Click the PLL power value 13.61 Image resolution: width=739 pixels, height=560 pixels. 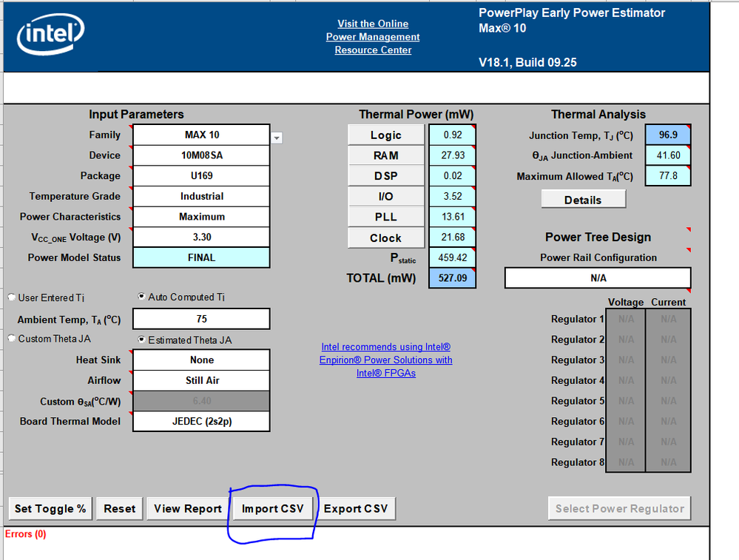coord(453,217)
